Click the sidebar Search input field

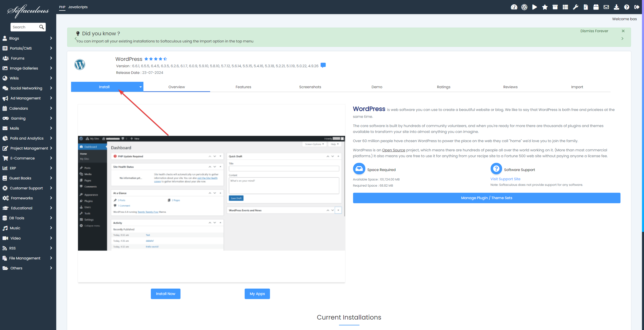tap(25, 27)
